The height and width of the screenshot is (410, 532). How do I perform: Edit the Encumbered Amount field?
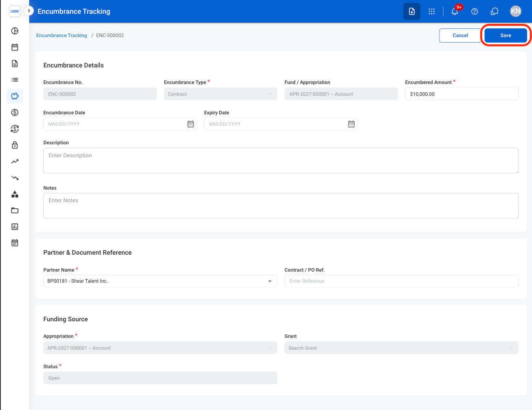[x=462, y=94]
